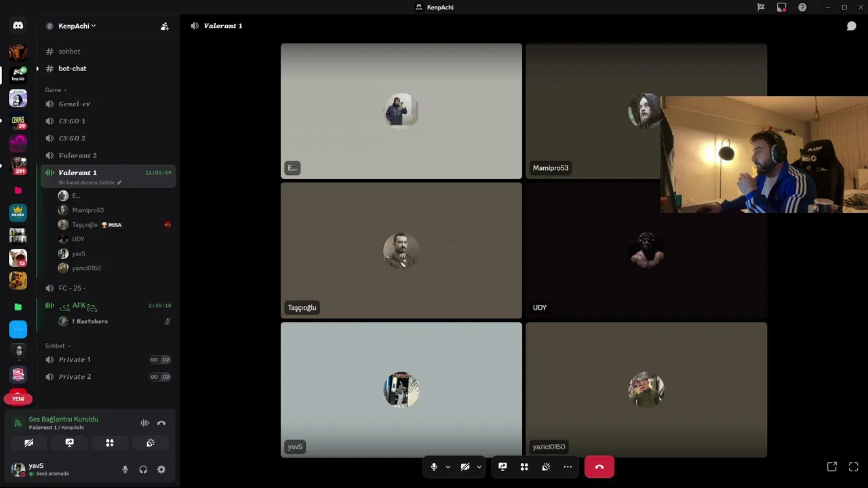Click 'Bir kanal durumu belirle' status link

(87, 182)
